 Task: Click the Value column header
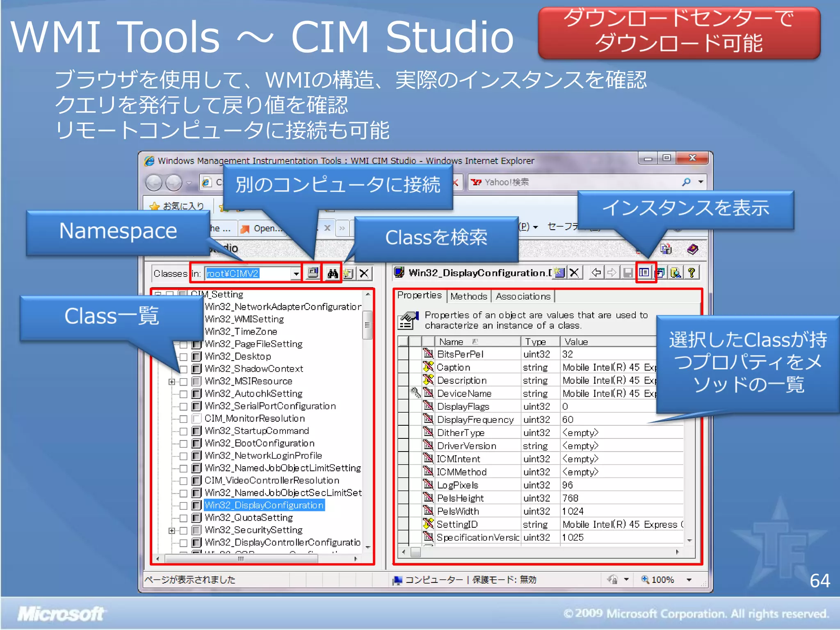(x=609, y=341)
